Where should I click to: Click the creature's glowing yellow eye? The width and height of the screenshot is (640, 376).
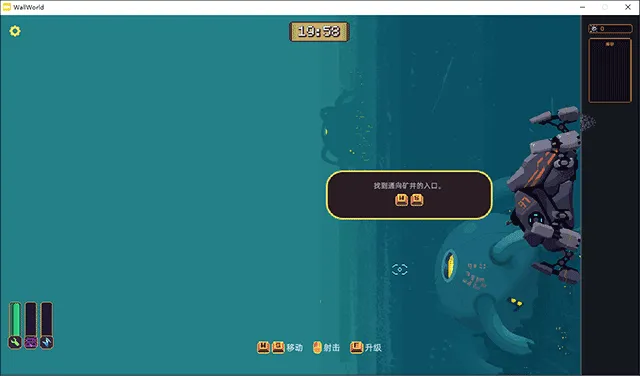[x=449, y=266]
